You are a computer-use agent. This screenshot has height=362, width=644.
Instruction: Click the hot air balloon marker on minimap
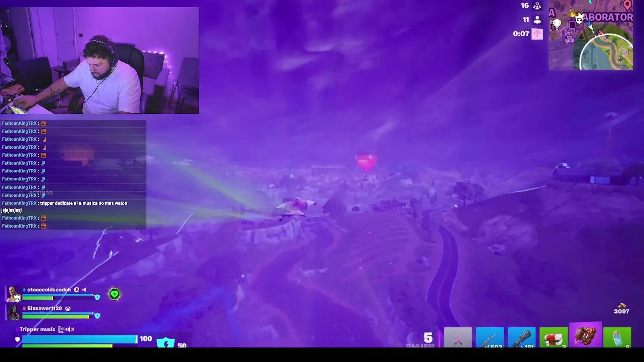coord(557,24)
